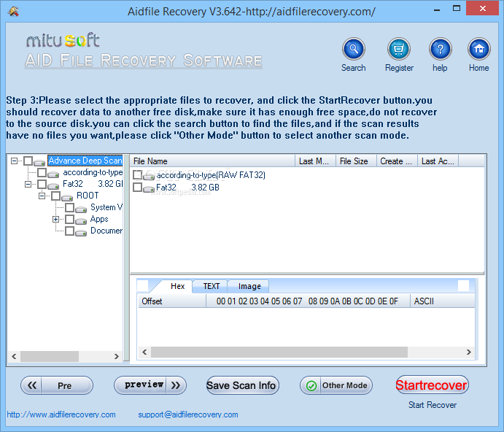Click the ASCII column header in hex view

coord(443,301)
